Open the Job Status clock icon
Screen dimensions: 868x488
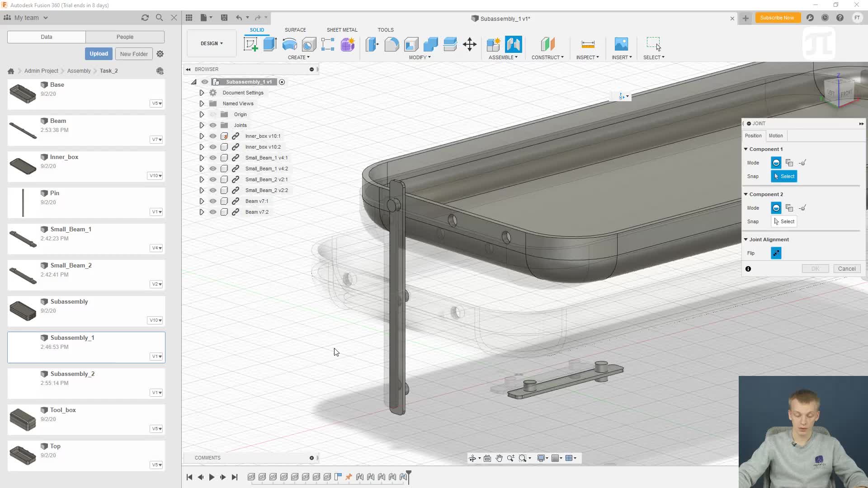(825, 18)
